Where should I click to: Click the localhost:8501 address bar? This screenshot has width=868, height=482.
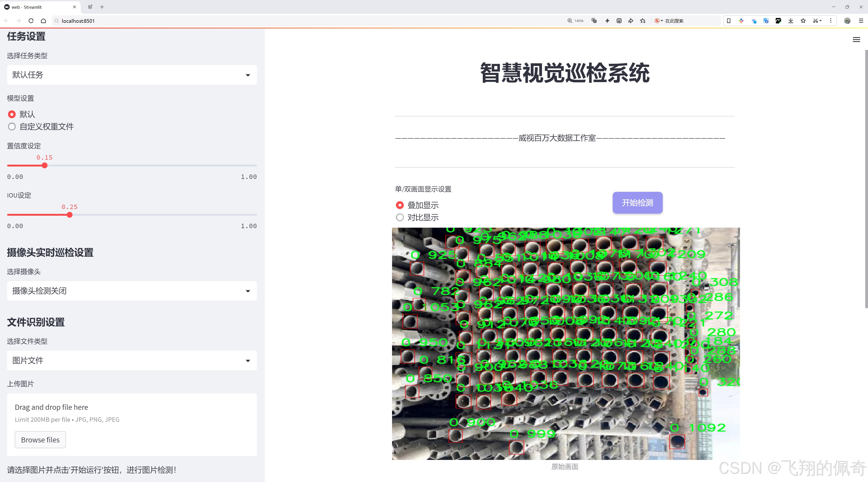303,20
